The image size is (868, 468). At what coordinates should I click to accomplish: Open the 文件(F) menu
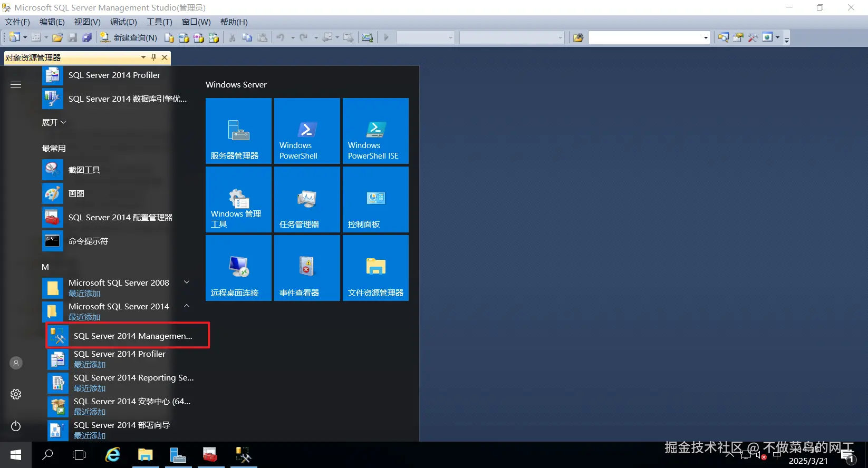[17, 22]
